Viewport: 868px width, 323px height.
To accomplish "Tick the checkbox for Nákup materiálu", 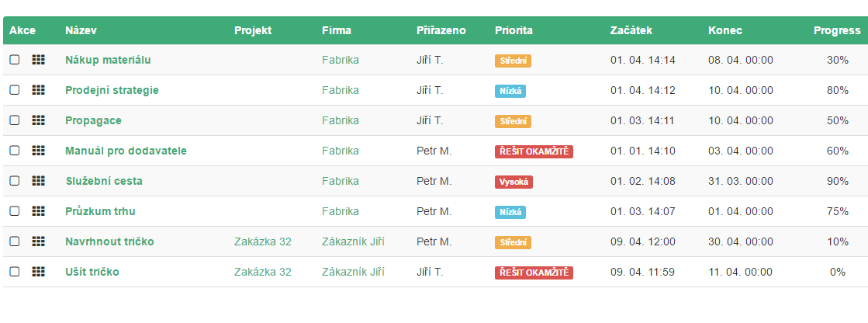I will pyautogui.click(x=15, y=60).
